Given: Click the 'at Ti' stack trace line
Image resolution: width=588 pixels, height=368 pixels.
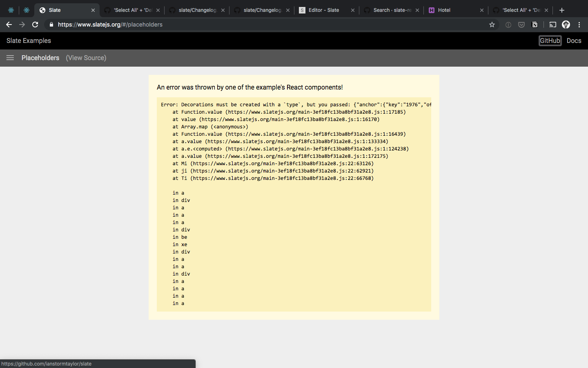Looking at the screenshot, I should (x=273, y=178).
